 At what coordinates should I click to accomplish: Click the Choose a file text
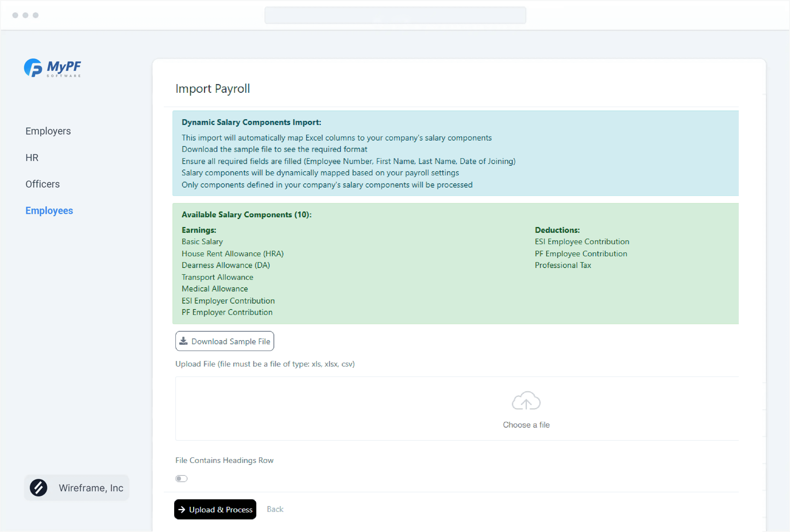(526, 425)
